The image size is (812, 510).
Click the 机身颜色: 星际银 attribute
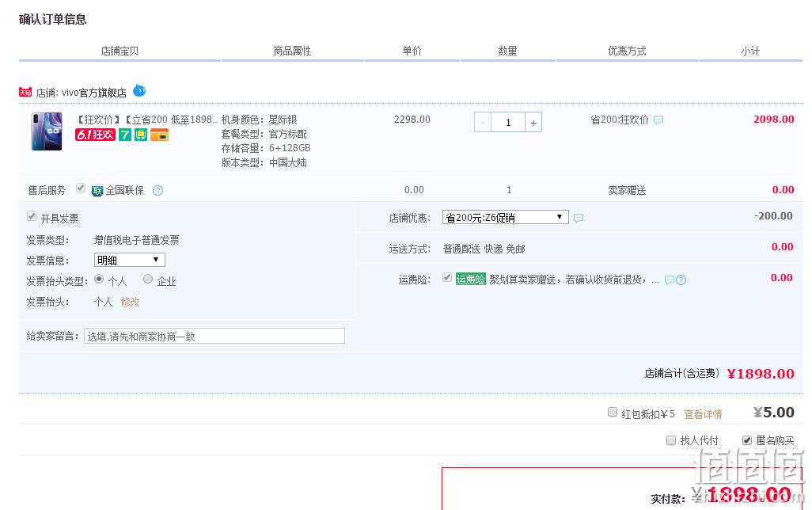click(260, 120)
